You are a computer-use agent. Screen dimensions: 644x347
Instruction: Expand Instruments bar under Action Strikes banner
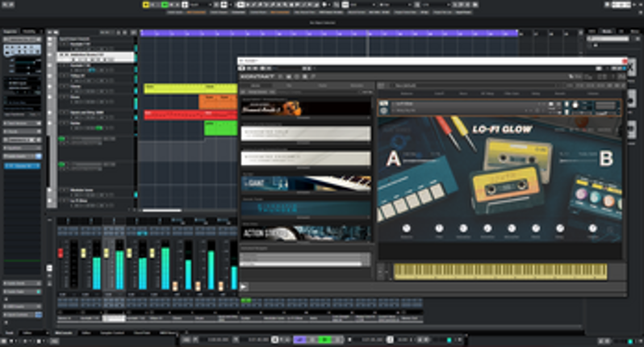click(x=306, y=243)
